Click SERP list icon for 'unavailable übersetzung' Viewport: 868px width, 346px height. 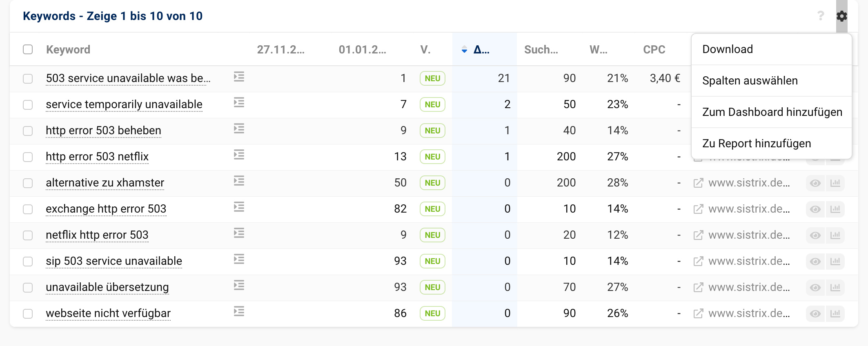[239, 286]
